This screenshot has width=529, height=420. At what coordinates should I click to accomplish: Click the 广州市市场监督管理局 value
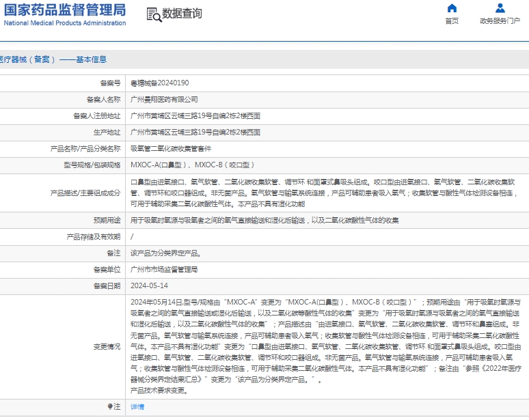tap(164, 269)
